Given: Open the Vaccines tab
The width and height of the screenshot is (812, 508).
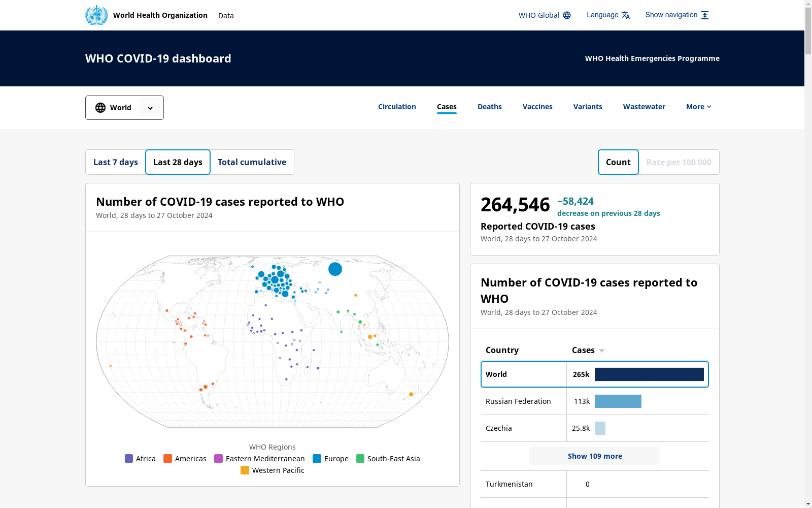Looking at the screenshot, I should click(537, 107).
